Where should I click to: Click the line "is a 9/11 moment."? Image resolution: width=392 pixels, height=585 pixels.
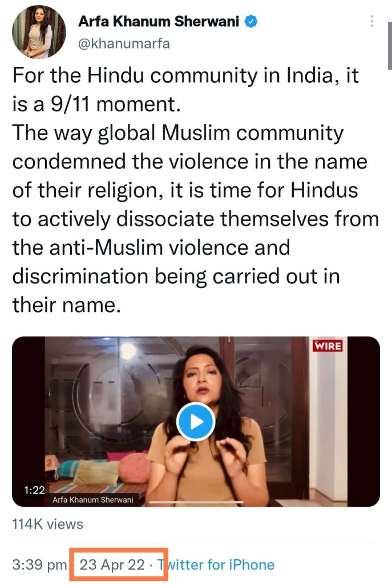pos(96,104)
